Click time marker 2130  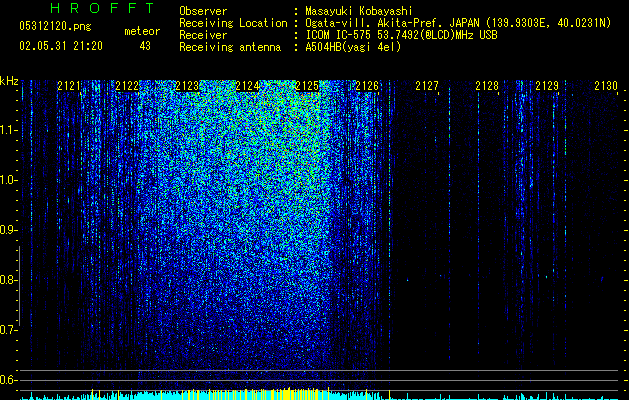click(x=606, y=86)
